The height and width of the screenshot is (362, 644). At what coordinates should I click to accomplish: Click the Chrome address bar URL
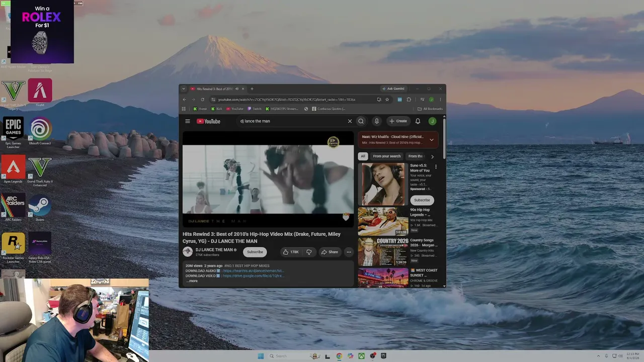point(287,100)
